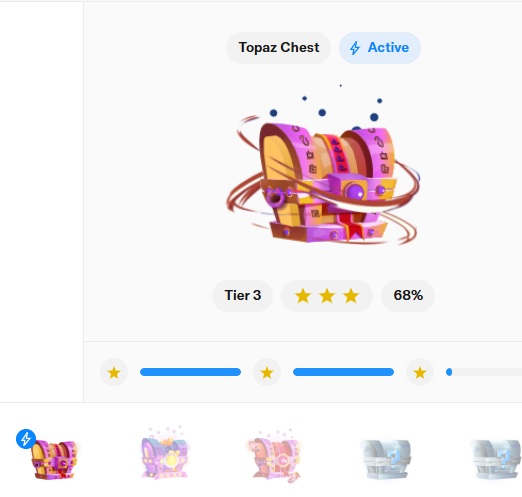Click the middle star in rating badge

point(327,296)
